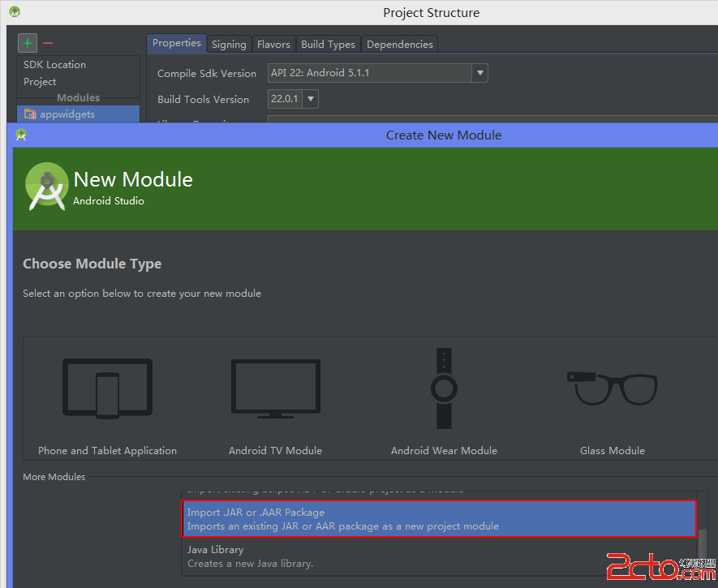Choose the Android TV Module icon

click(276, 388)
